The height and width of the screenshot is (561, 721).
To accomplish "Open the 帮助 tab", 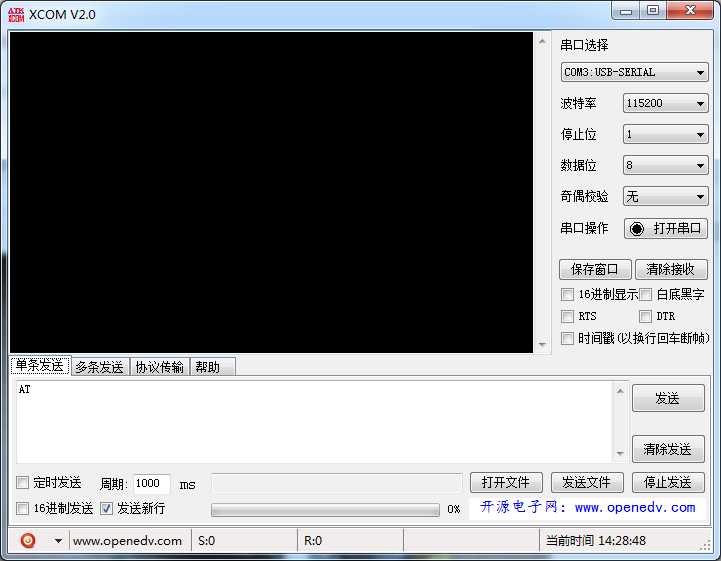I will point(212,367).
